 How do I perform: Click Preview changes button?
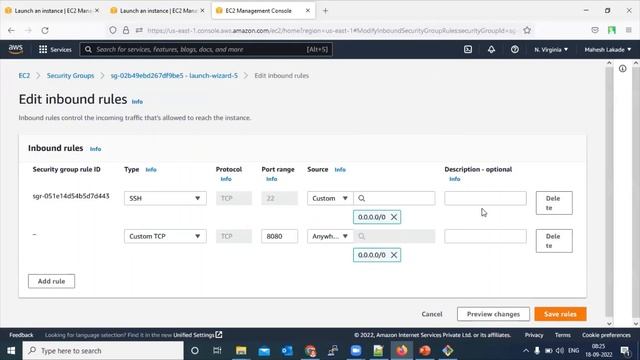coord(493,314)
